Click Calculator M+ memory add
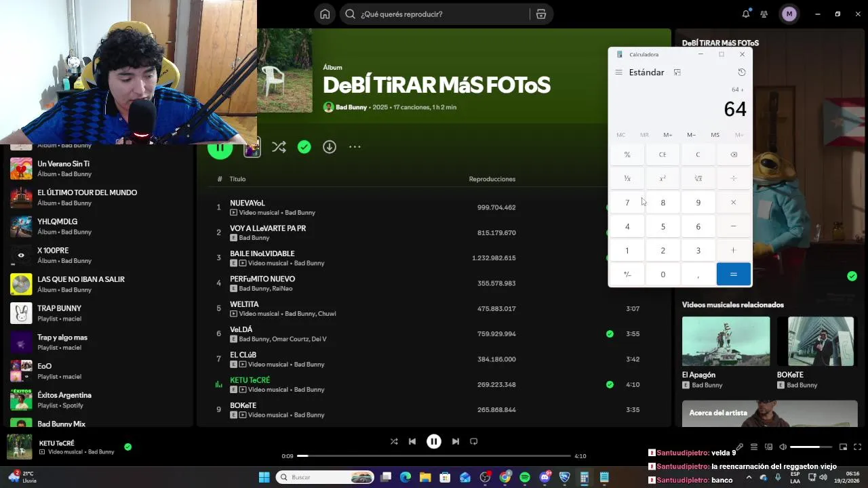The width and height of the screenshot is (868, 488). 668,135
